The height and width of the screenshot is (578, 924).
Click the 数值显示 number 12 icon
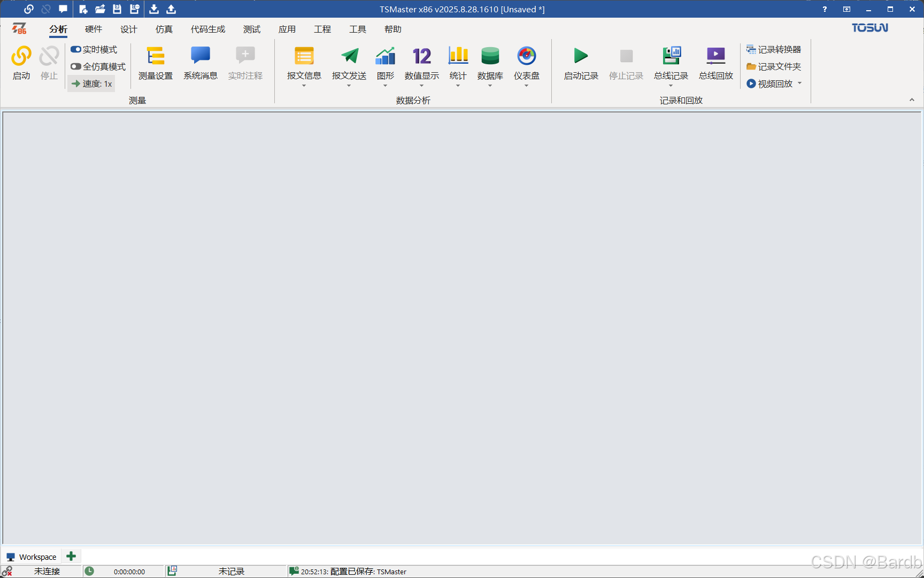point(422,56)
